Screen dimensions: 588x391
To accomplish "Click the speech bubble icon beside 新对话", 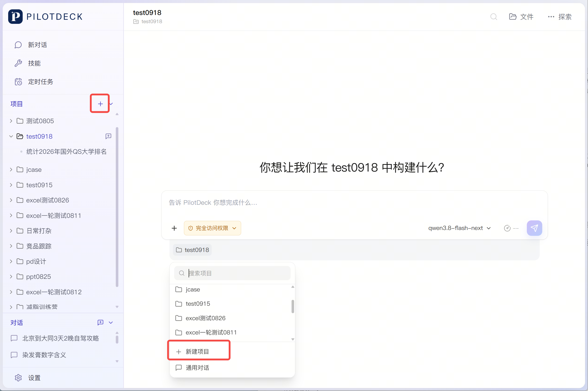I will tap(18, 45).
